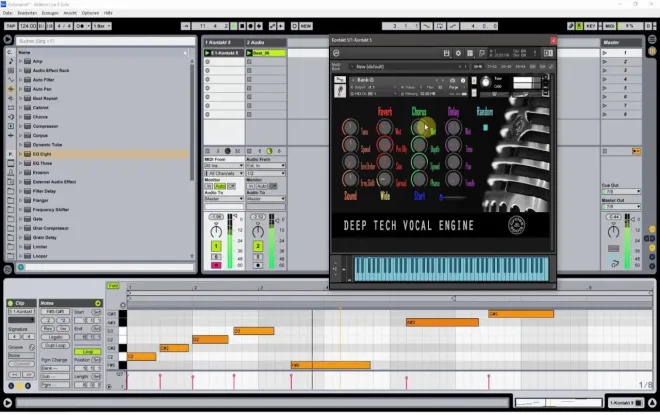Toggle the MIDI overdub plus button
660x415 pixels.
click(x=259, y=26)
